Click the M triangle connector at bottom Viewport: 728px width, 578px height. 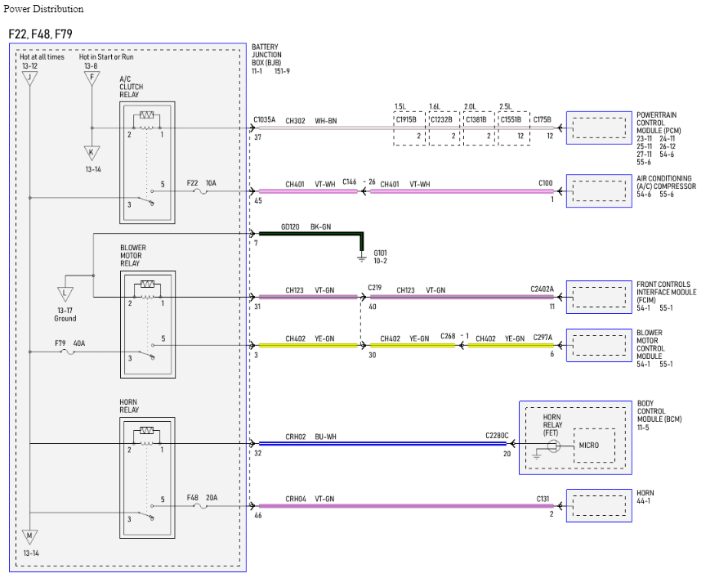point(29,536)
